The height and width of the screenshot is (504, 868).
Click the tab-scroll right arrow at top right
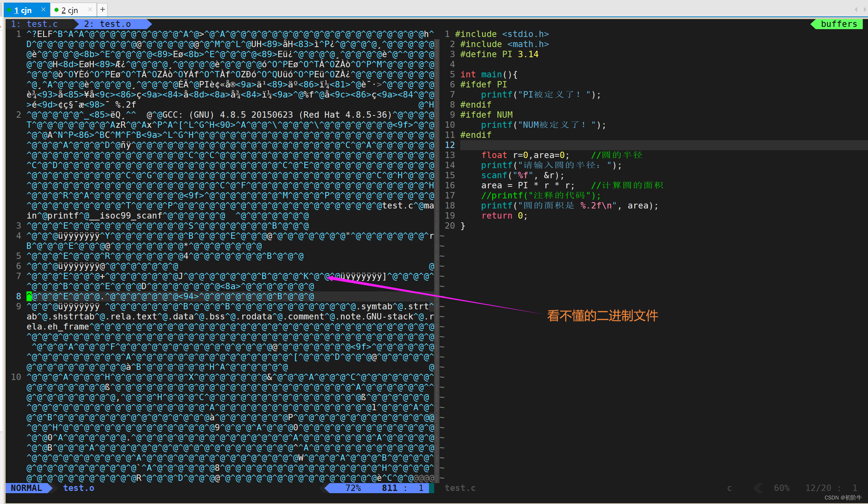click(865, 9)
